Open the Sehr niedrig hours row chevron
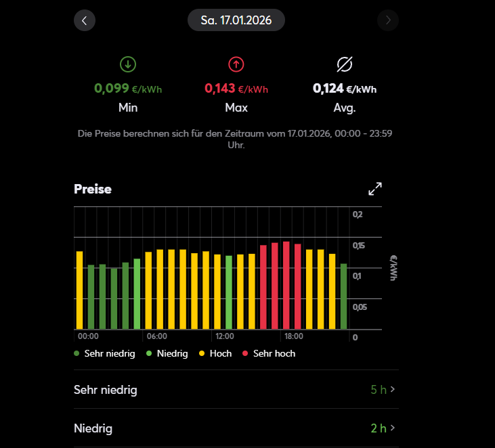The width and height of the screenshot is (495, 448). [392, 389]
